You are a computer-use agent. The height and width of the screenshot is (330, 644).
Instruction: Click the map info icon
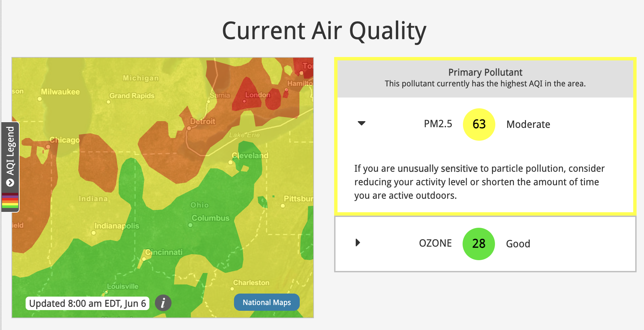click(x=163, y=303)
